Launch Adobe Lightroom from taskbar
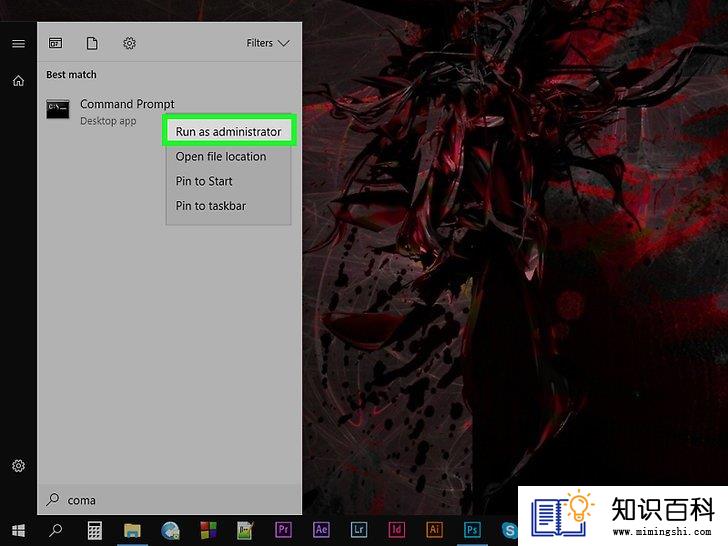 click(359, 530)
